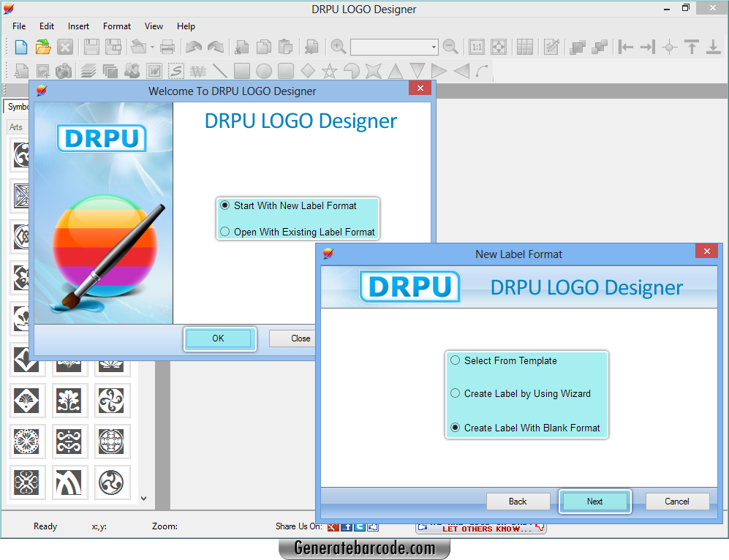Open the File menu
This screenshot has height=560, width=729.
point(19,26)
